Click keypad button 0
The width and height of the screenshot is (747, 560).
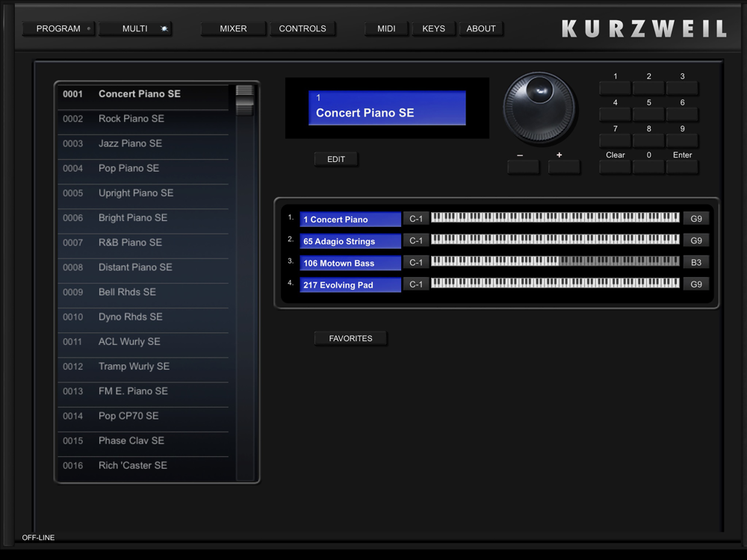point(649,167)
